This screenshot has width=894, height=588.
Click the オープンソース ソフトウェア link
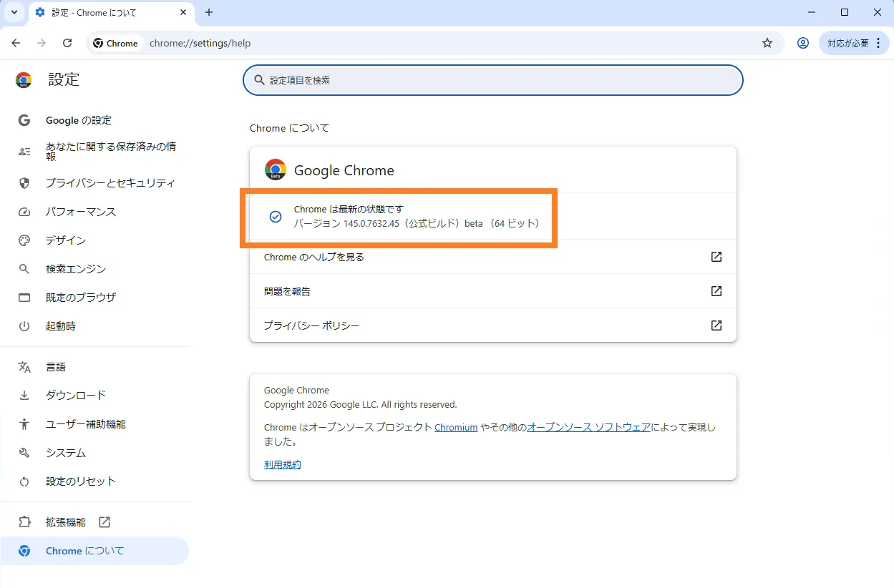pyautogui.click(x=588, y=428)
